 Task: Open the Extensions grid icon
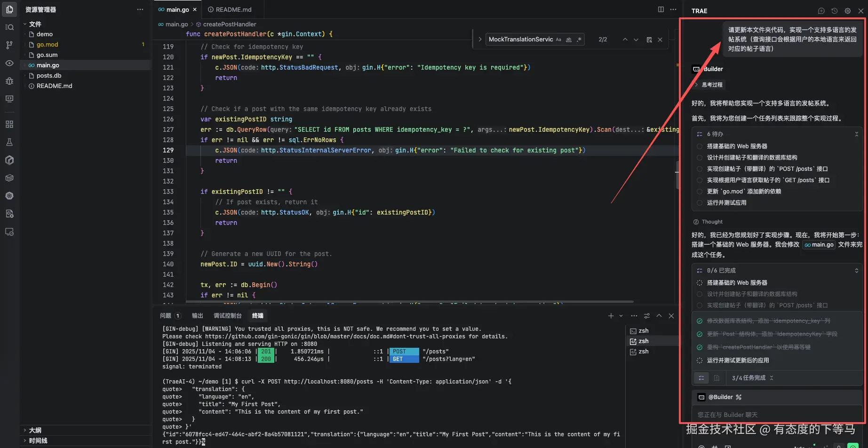(x=9, y=124)
